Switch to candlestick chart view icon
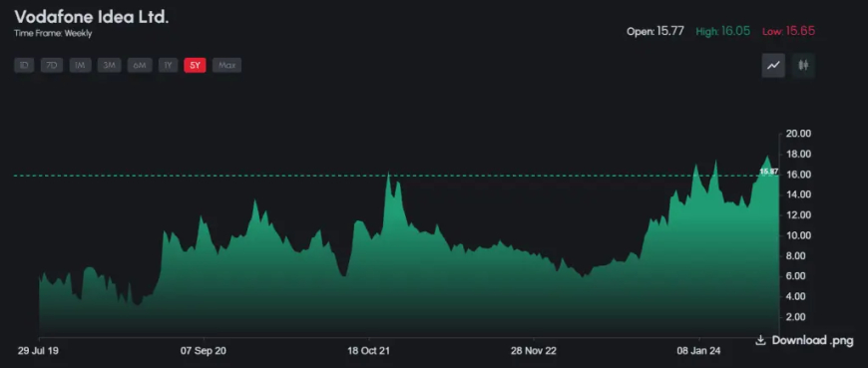The height and width of the screenshot is (368, 868). [x=803, y=65]
